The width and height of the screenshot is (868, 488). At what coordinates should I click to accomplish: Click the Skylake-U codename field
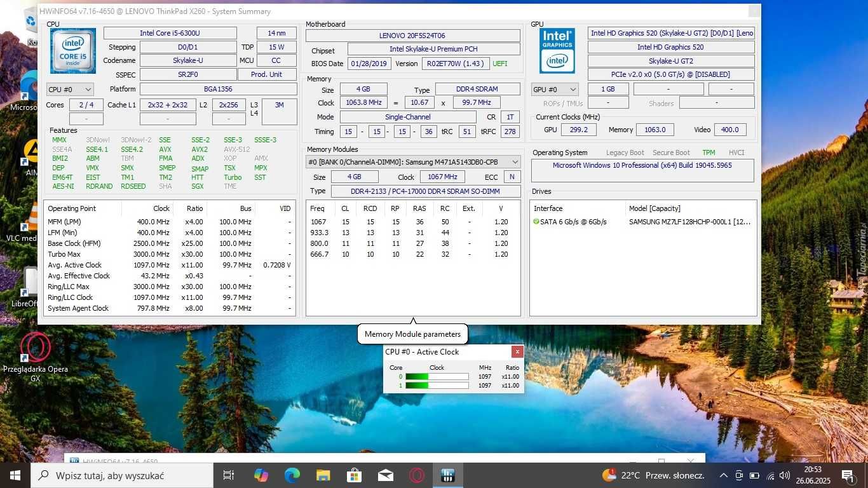point(188,60)
